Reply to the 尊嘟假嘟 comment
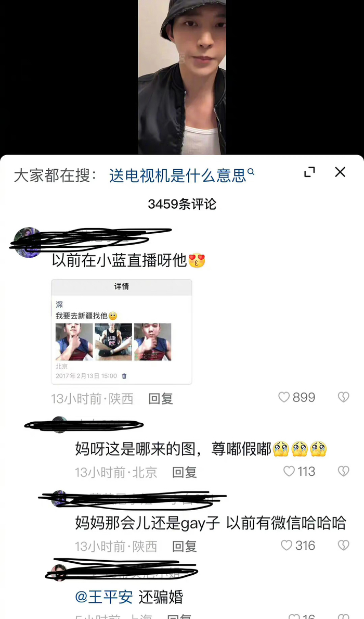The height and width of the screenshot is (619, 364). 184,473
